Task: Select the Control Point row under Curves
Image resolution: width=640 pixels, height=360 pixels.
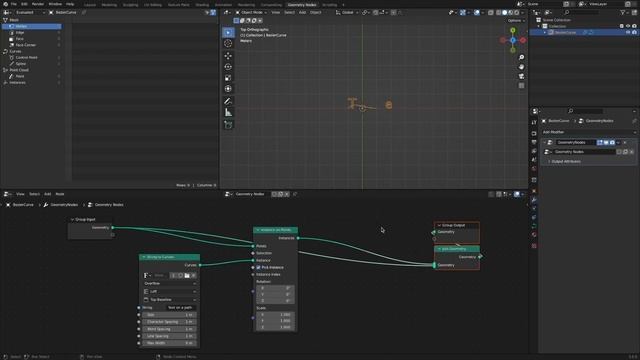Action: click(x=31, y=58)
